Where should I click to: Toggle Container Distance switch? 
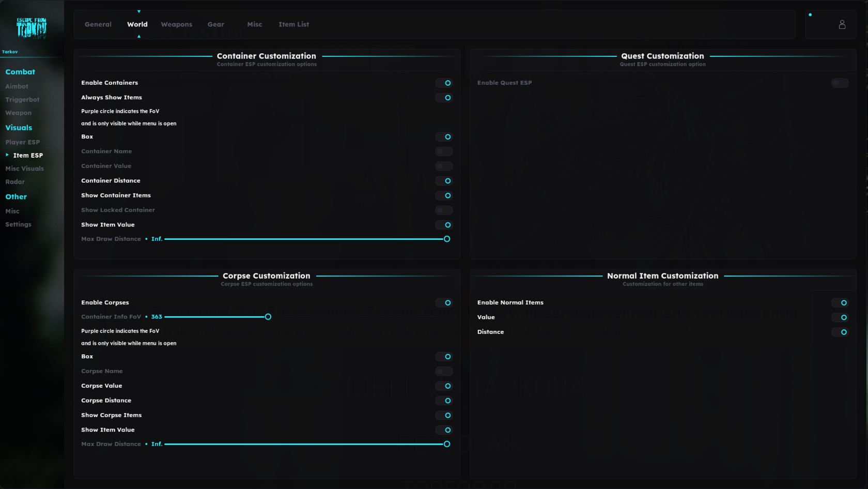[444, 181]
